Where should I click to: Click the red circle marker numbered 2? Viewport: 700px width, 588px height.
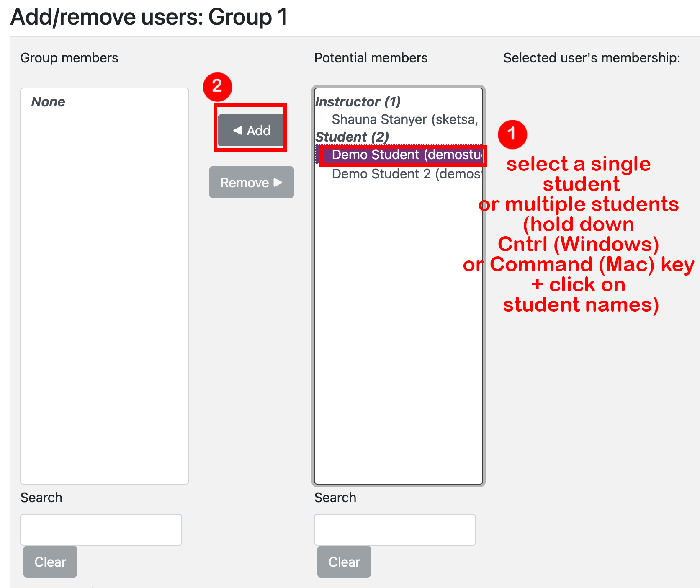point(217,87)
